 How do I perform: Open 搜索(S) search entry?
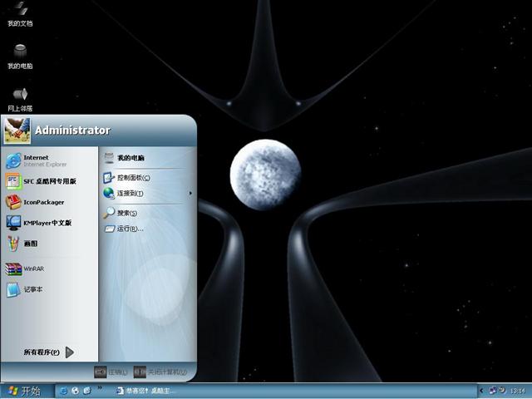coord(126,213)
